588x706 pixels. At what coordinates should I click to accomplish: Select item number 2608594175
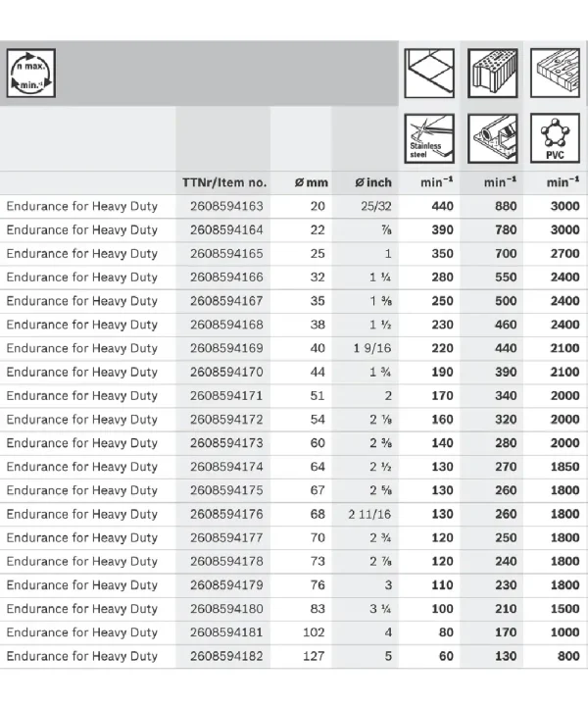(x=226, y=490)
